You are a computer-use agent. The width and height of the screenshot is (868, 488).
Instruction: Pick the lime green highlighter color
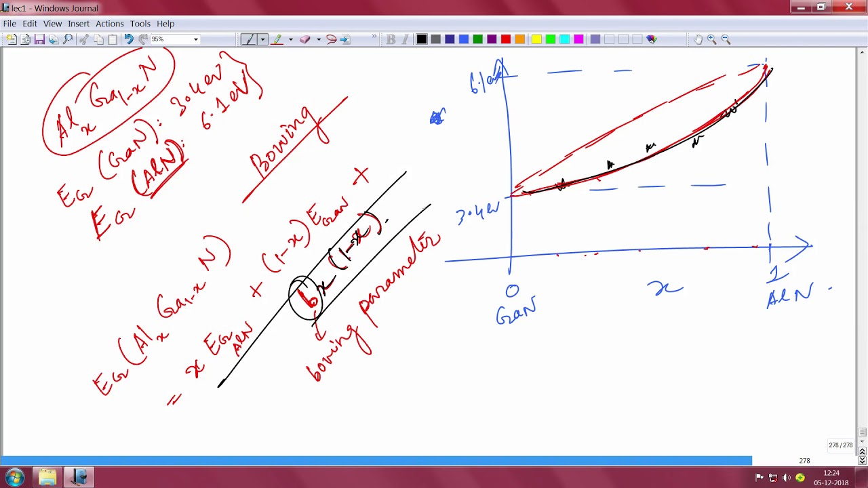pos(551,39)
